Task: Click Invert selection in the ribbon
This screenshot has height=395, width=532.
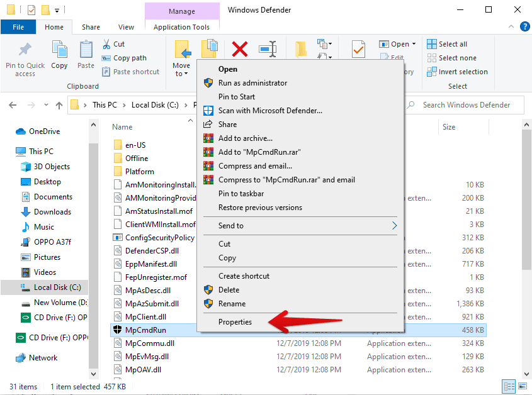Action: (457, 72)
